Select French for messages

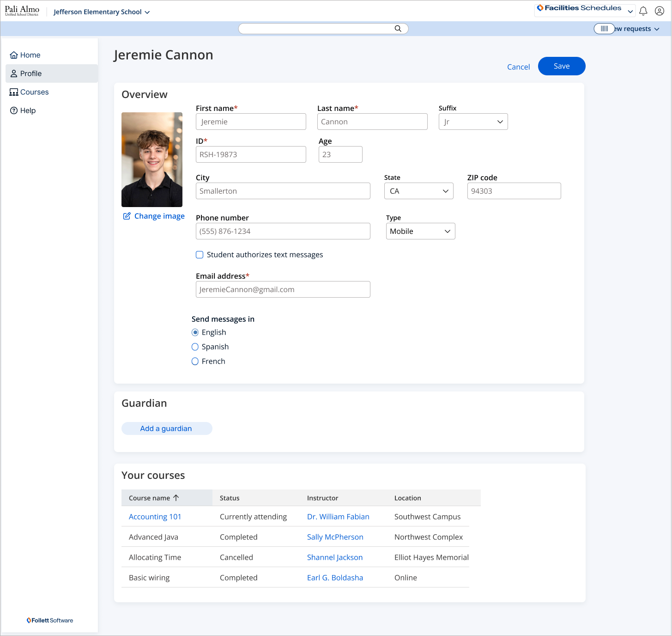tap(195, 361)
